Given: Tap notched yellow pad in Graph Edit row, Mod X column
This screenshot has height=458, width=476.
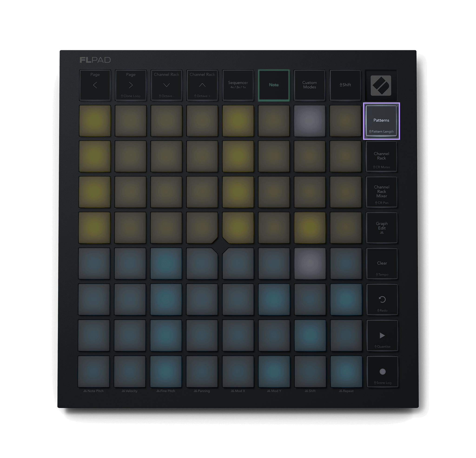Looking at the screenshot, I should click(x=238, y=228).
